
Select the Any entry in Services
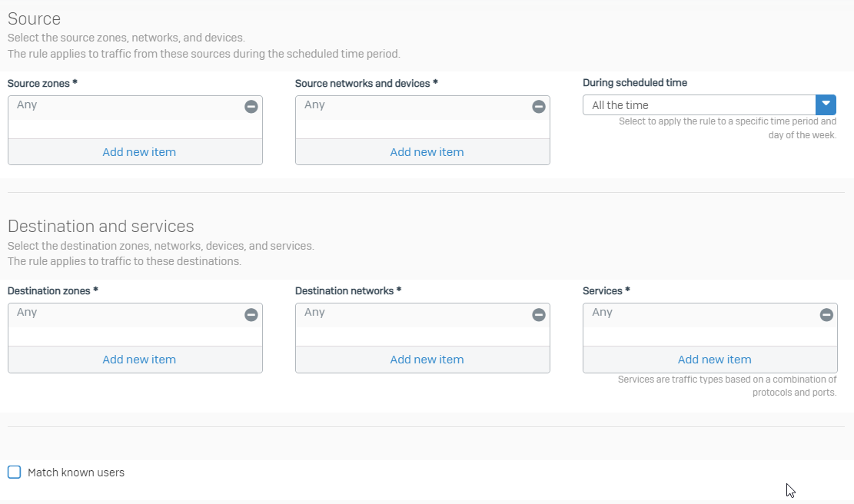click(603, 313)
